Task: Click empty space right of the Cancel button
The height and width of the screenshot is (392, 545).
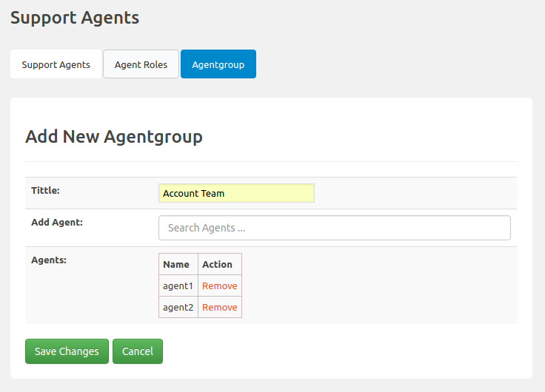Action: 333,351
